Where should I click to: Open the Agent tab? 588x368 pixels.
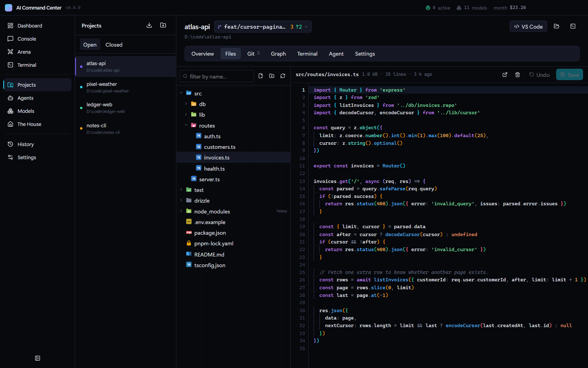click(336, 54)
